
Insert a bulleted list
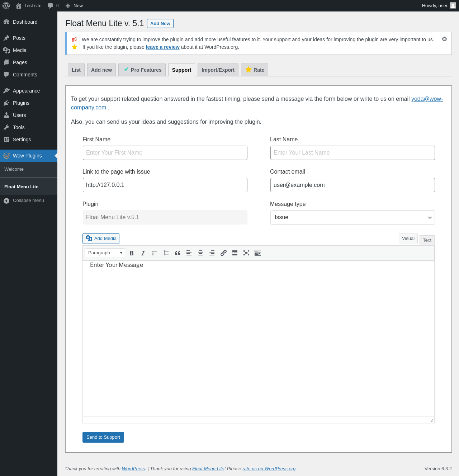point(155,253)
